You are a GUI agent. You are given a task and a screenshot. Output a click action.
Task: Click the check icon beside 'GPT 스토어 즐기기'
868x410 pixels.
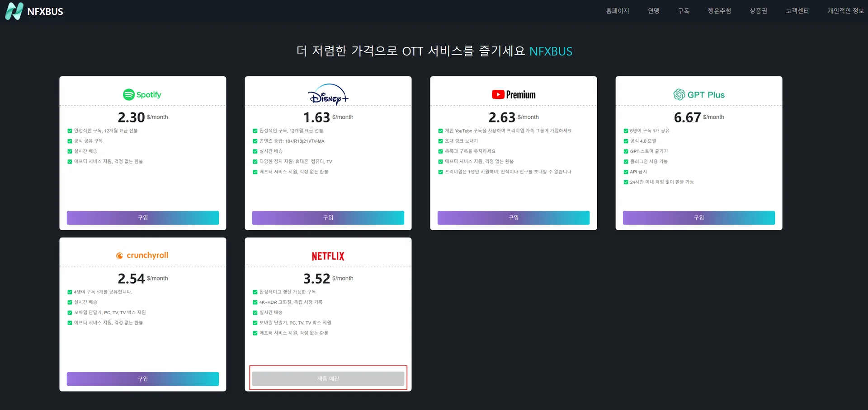click(x=626, y=151)
